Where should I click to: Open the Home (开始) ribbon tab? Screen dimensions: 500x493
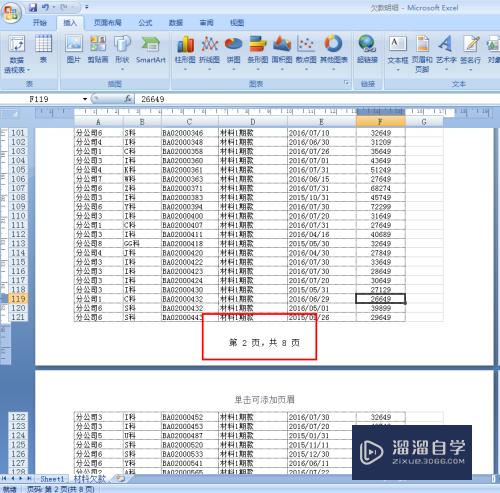click(40, 23)
